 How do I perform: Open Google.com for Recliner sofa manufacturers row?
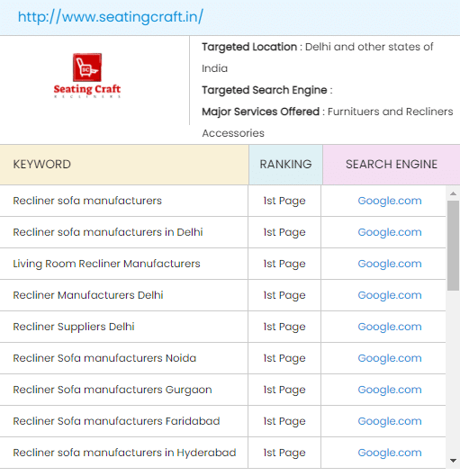pos(390,201)
